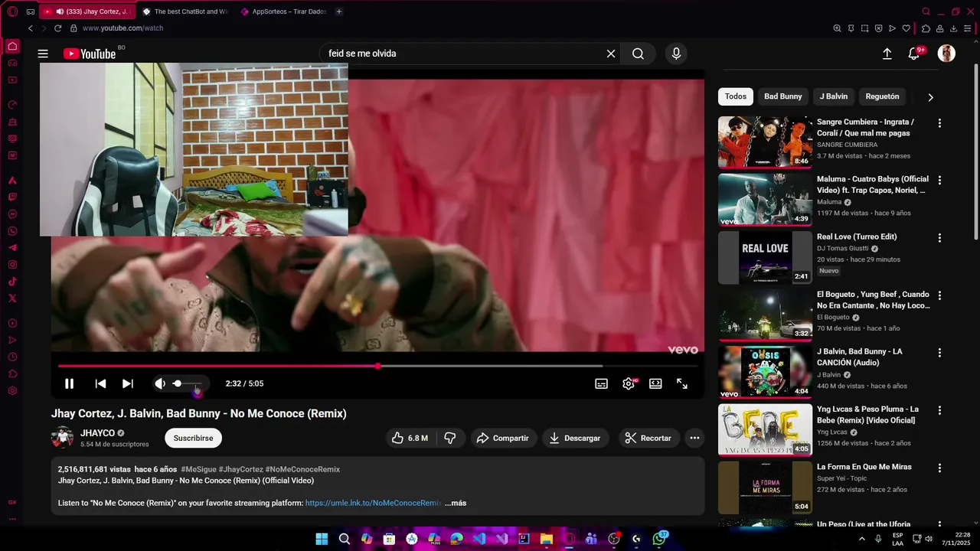Open the JHAYCO channel avatar

click(62, 438)
